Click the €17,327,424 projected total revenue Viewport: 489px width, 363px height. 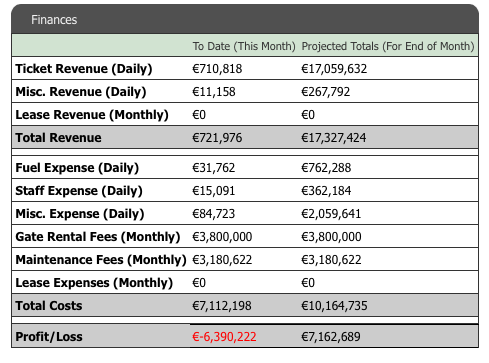click(x=334, y=138)
